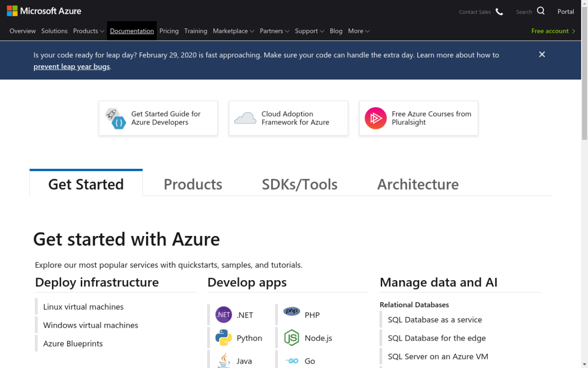Open the More dropdown menu
This screenshot has width=588, height=368.
point(359,31)
